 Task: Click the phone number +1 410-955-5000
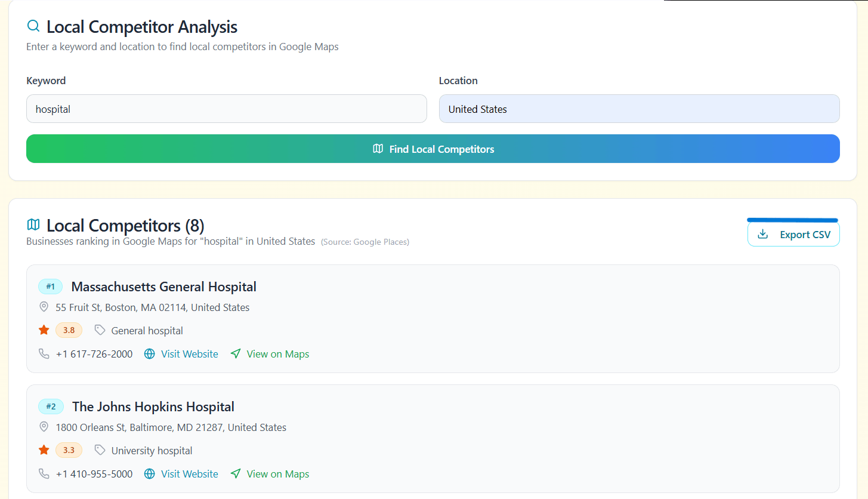click(94, 474)
